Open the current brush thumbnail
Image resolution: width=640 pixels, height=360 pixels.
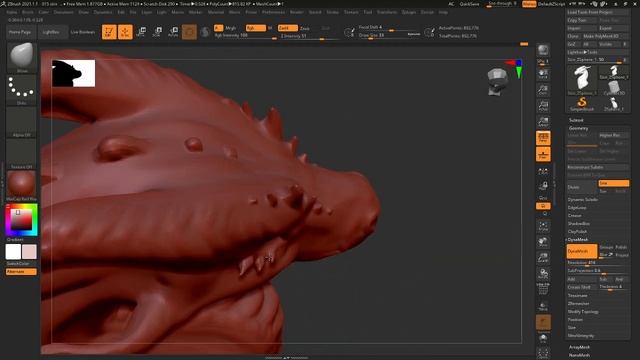22,57
